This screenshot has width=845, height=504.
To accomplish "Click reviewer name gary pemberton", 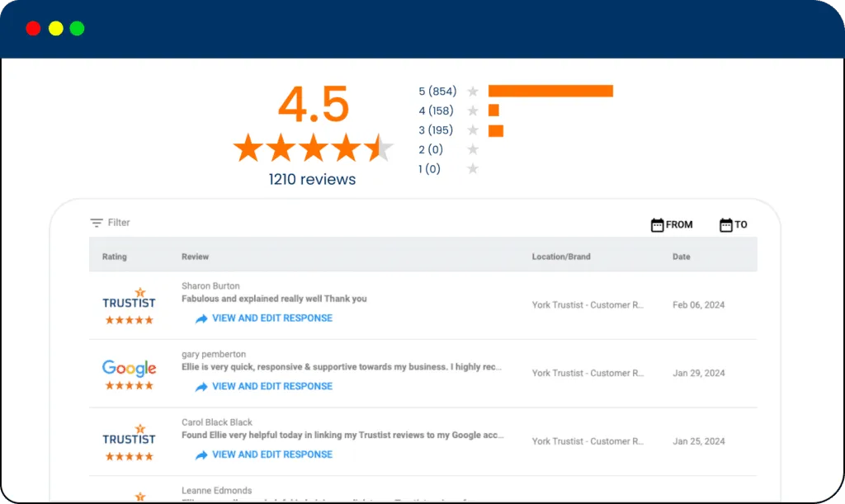I will pyautogui.click(x=214, y=355).
